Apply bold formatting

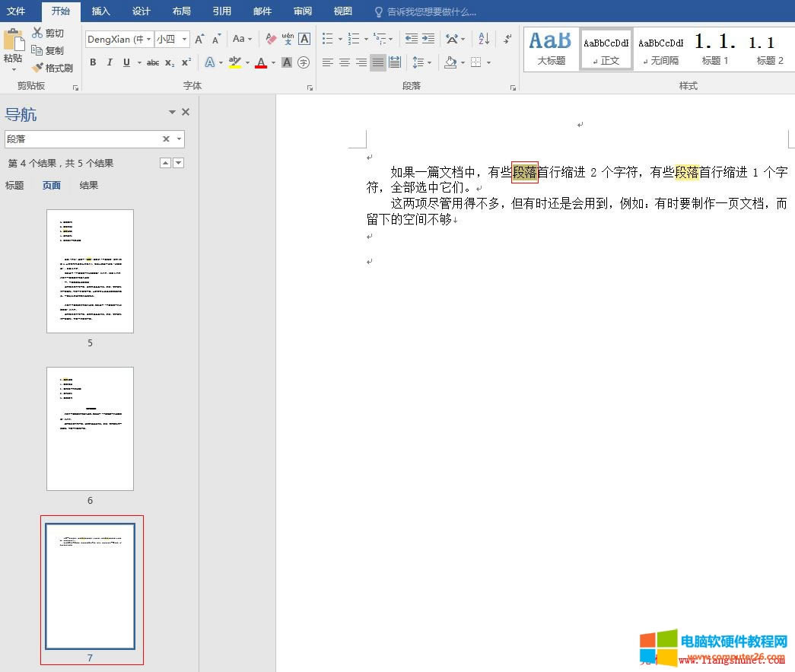pyautogui.click(x=93, y=62)
